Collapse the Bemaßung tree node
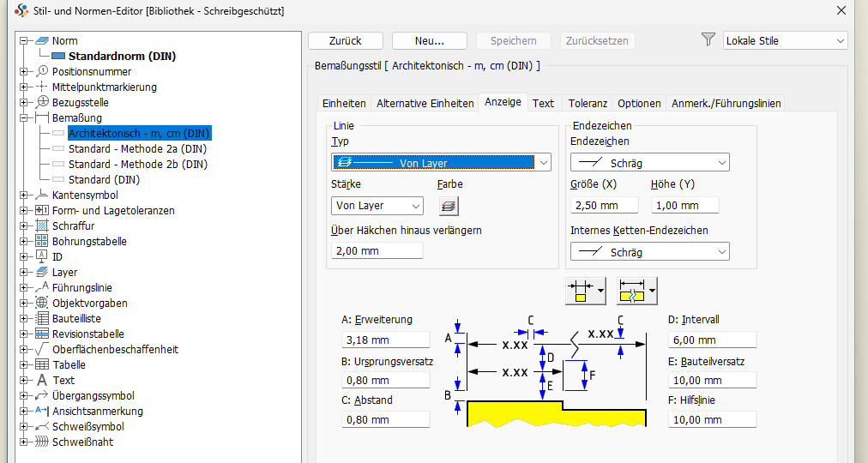Viewport: 868px width, 463px height. 23,117
